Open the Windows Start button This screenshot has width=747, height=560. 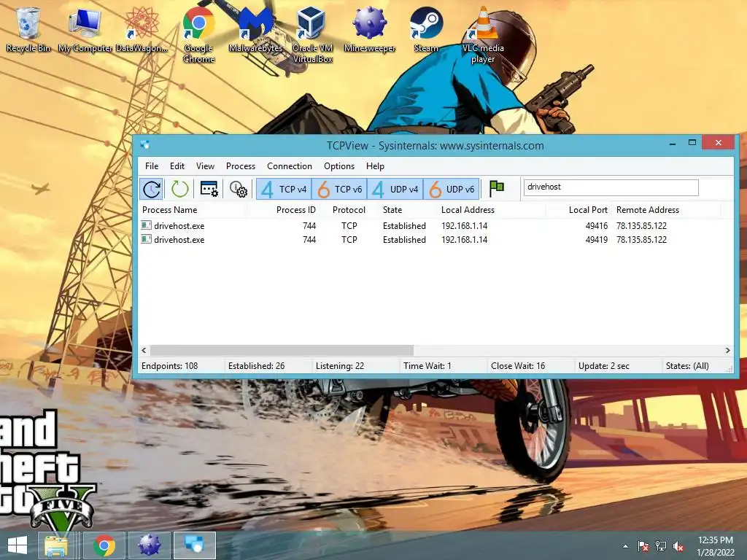[18, 545]
